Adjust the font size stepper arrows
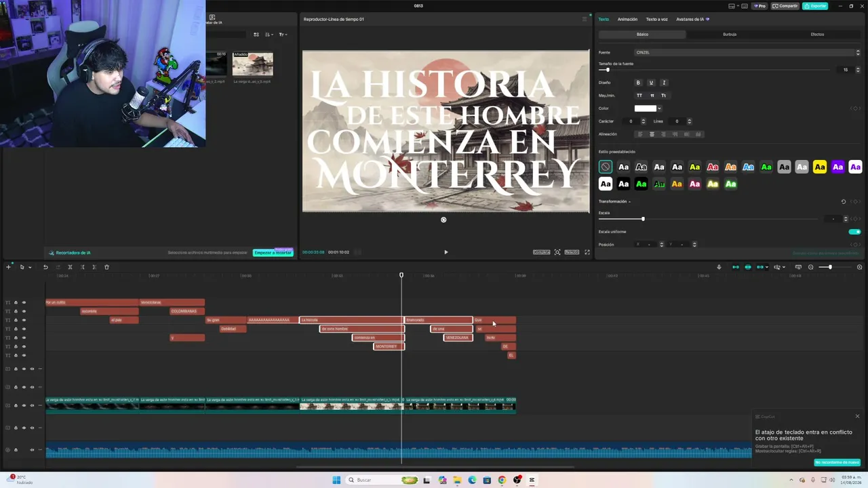Image resolution: width=868 pixels, height=488 pixels. pos(857,70)
